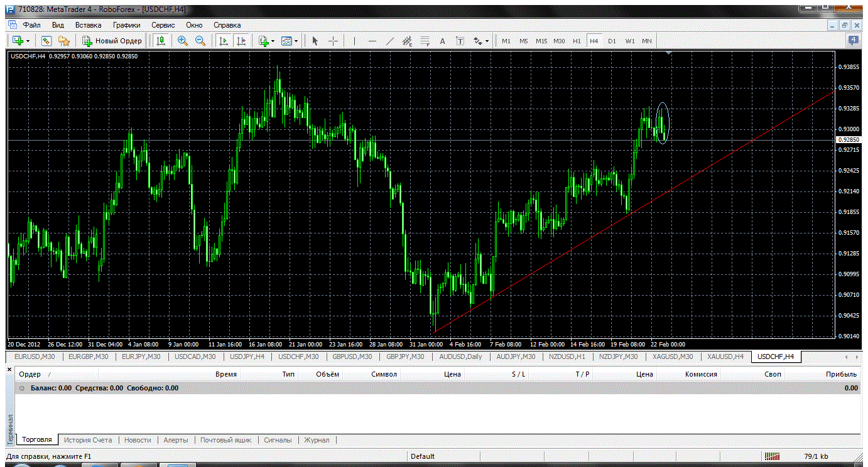Close the Terminal panel with its X
The width and height of the screenshot is (868, 467).
point(9,370)
